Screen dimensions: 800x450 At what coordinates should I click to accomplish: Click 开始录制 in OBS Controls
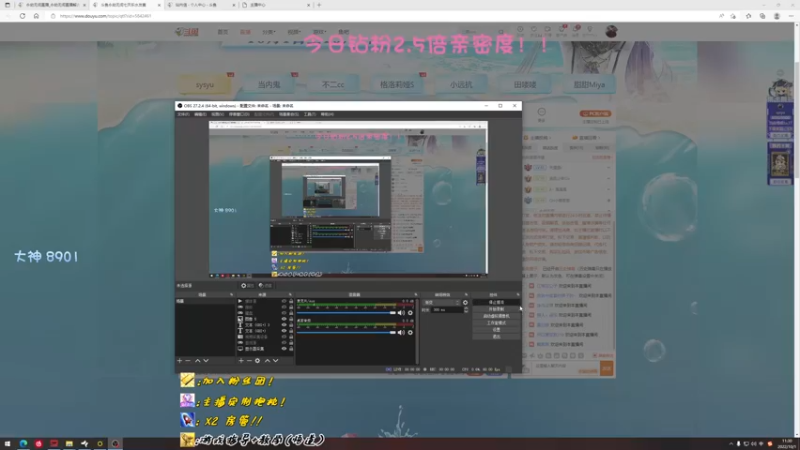coord(496,309)
